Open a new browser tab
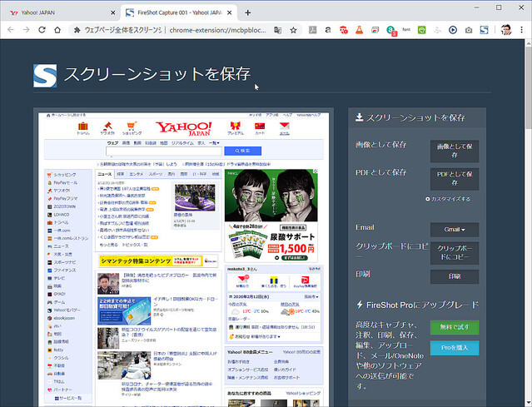The width and height of the screenshot is (532, 407). pyautogui.click(x=247, y=12)
